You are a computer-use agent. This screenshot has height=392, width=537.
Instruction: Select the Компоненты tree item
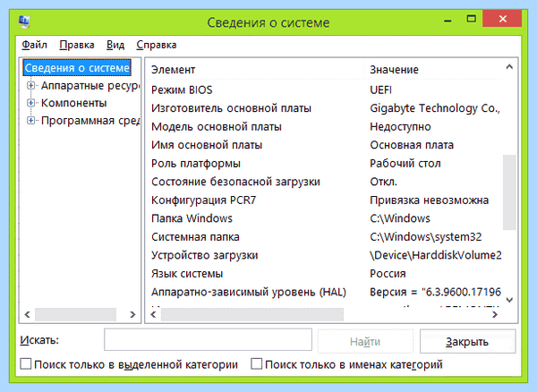pyautogui.click(x=74, y=103)
